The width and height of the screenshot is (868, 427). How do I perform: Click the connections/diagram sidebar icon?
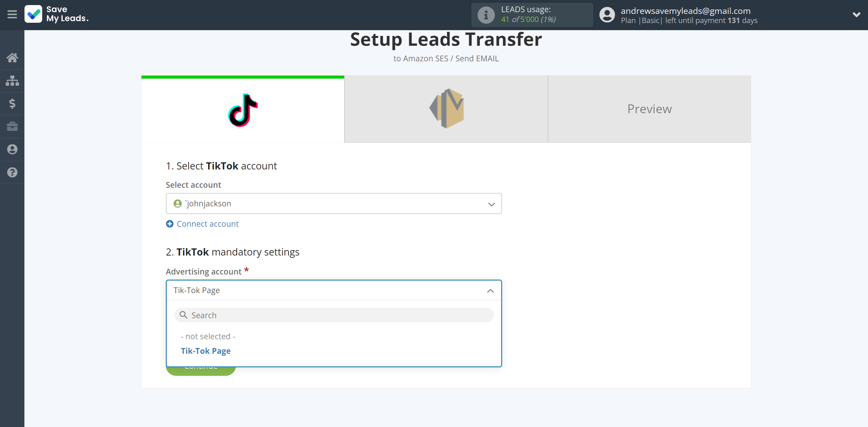[12, 80]
